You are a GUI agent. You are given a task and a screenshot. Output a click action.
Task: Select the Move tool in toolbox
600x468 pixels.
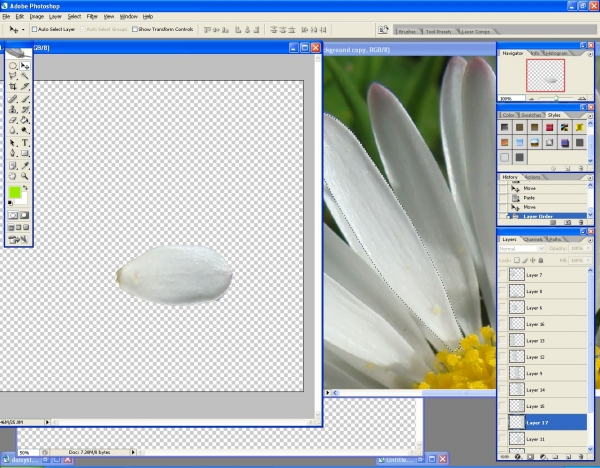pyautogui.click(x=25, y=65)
